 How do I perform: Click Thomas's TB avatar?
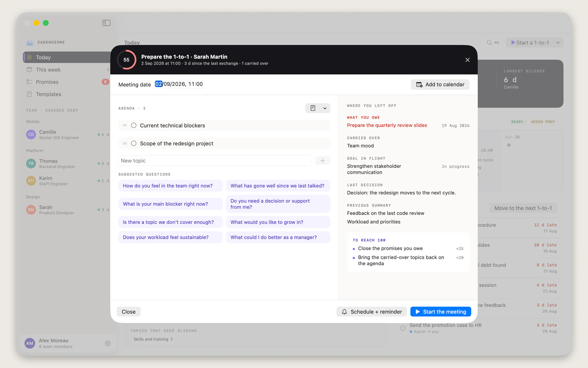click(31, 164)
